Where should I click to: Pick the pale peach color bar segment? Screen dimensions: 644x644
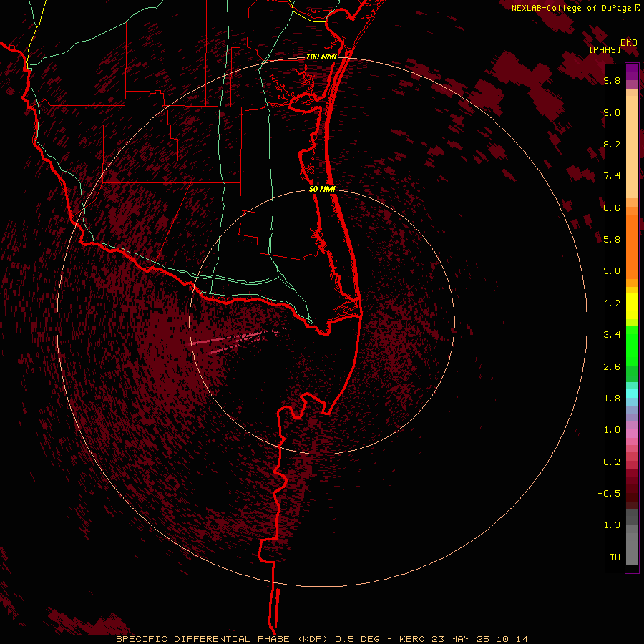point(632,147)
